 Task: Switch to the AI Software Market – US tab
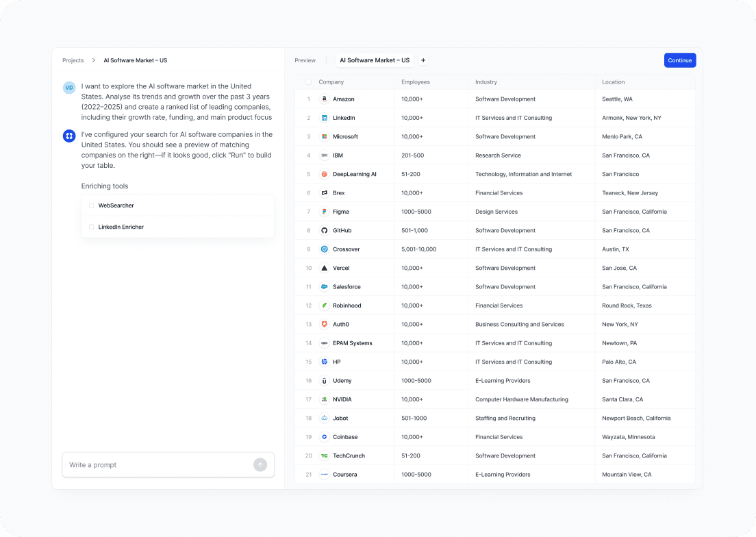coord(375,60)
